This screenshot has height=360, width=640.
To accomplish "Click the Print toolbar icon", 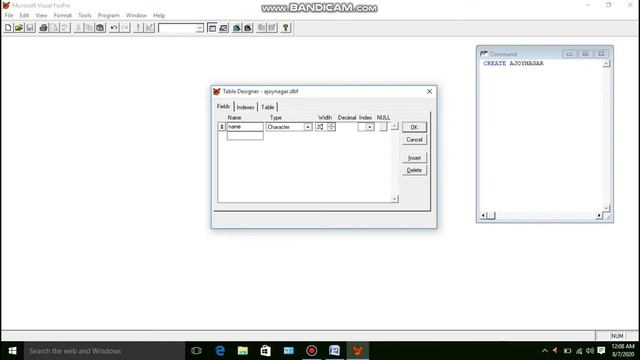I will click(43, 28).
